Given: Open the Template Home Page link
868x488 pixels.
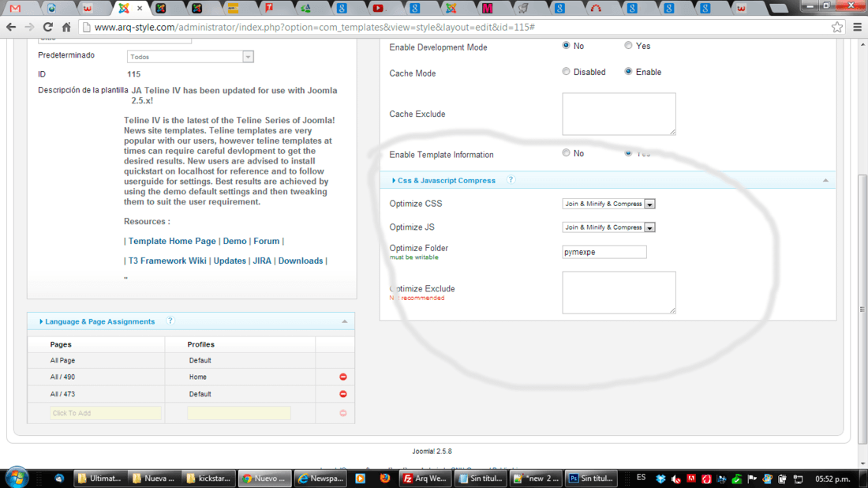Looking at the screenshot, I should tap(172, 241).
